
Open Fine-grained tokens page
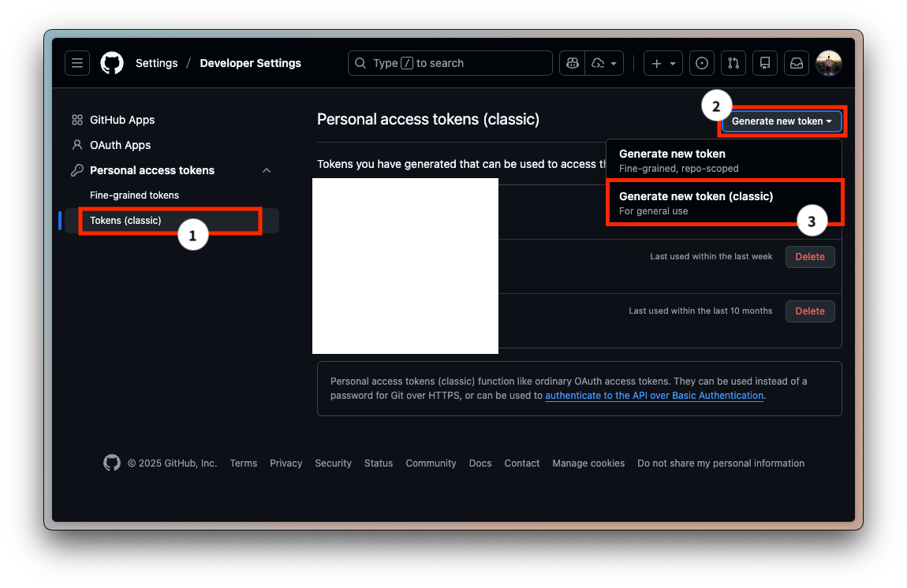pos(134,195)
